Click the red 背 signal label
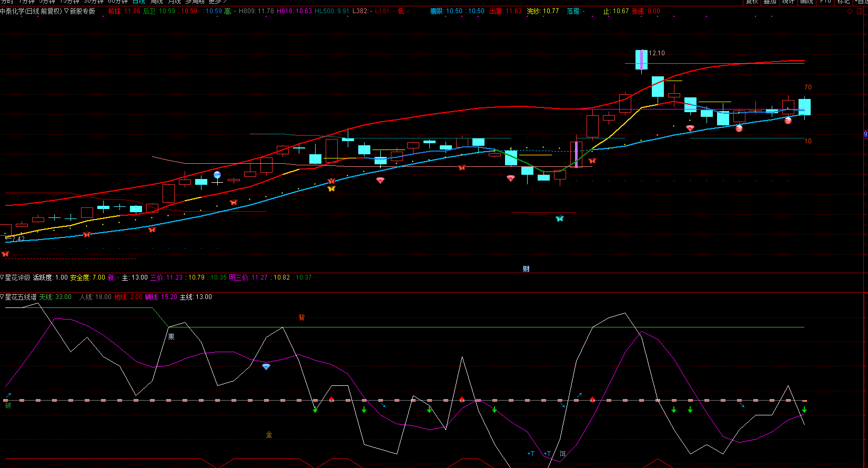868x468 pixels. (301, 317)
